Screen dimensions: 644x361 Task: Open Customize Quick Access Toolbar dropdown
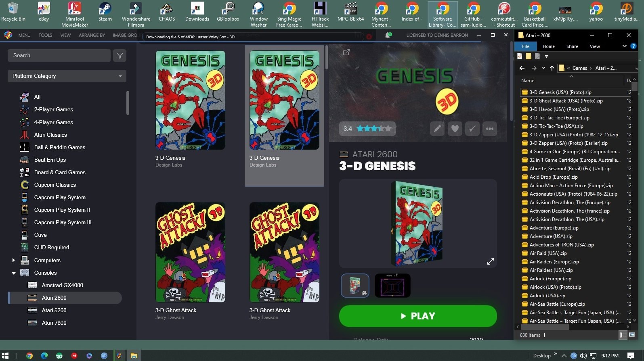(546, 56)
